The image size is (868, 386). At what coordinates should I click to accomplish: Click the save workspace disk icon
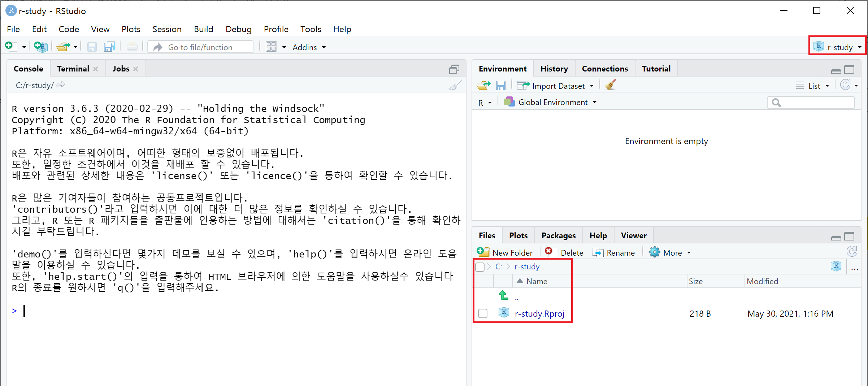pyautogui.click(x=500, y=86)
